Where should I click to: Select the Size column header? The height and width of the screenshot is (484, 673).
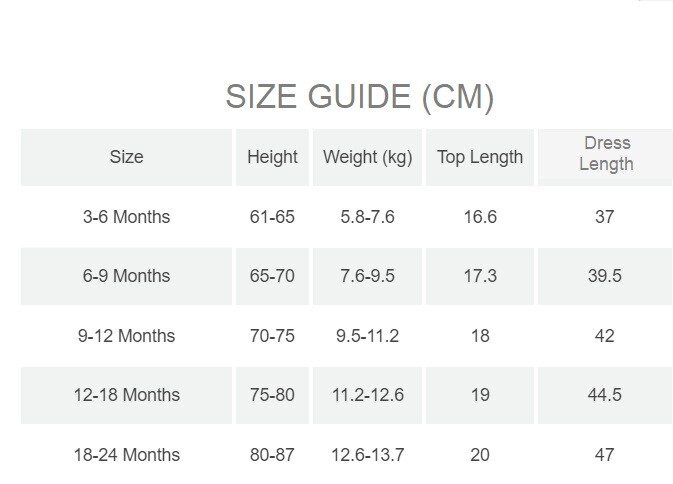point(126,157)
